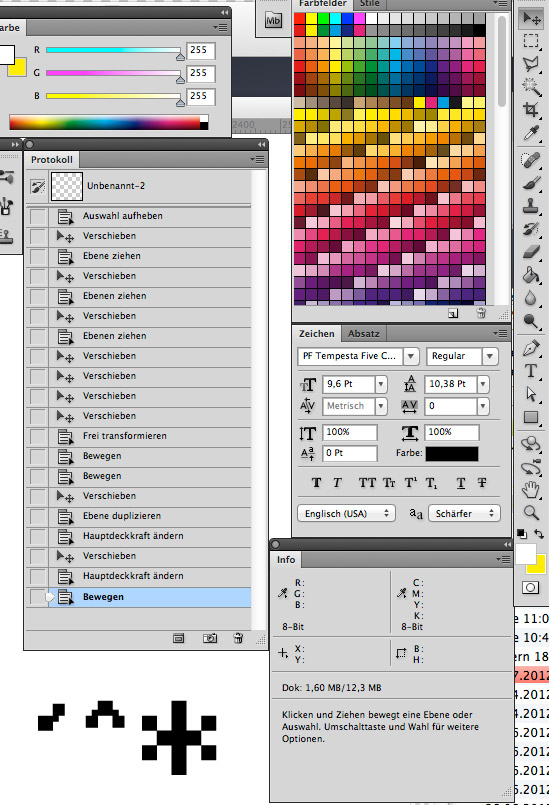Click the R channel slider
Image resolution: width=549 pixels, height=805 pixels.
[x=113, y=50]
